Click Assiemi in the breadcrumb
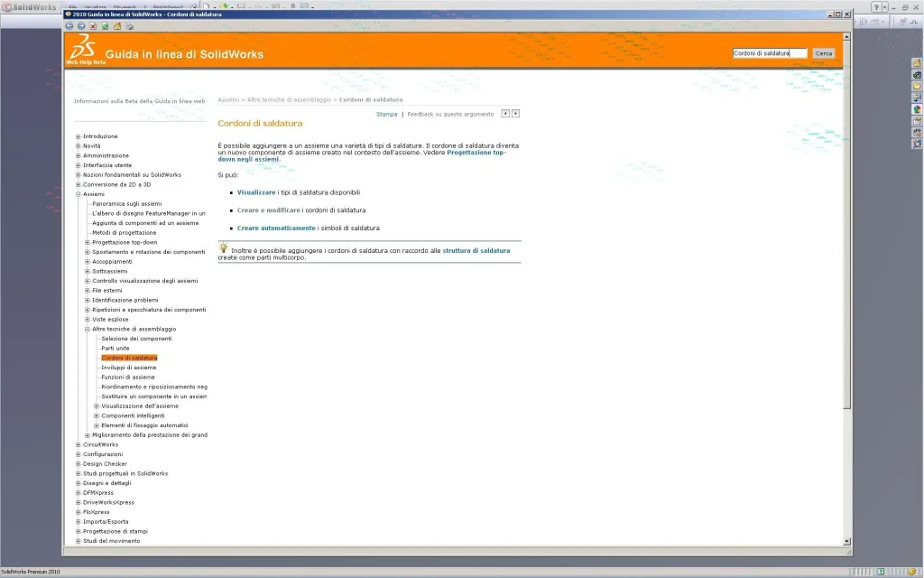 [x=228, y=99]
